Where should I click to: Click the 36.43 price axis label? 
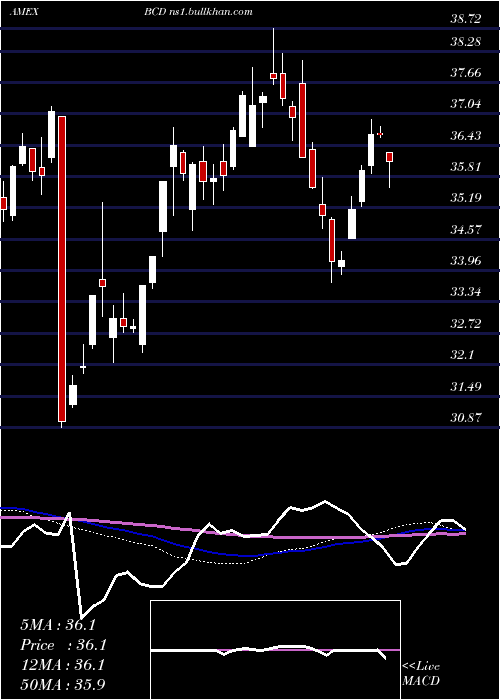click(466, 135)
